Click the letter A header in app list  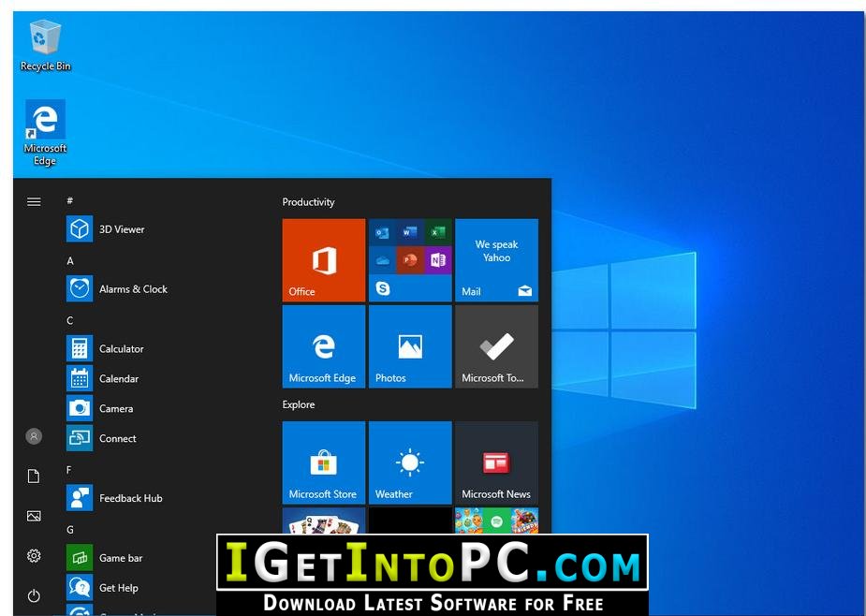tap(70, 261)
